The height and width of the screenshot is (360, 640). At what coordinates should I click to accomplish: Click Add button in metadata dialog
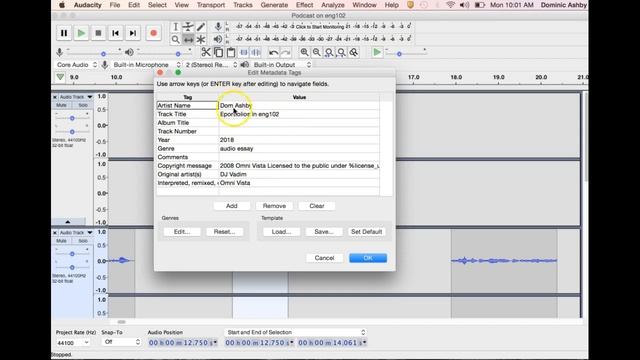click(232, 206)
